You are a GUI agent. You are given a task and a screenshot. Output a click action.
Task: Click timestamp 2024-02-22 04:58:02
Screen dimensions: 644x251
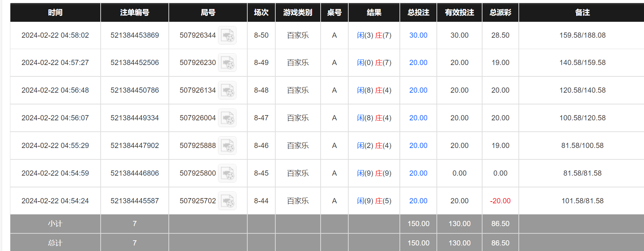tap(55, 35)
